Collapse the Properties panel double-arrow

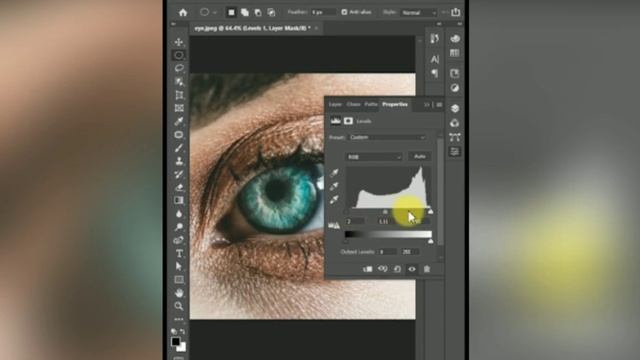coord(427,105)
